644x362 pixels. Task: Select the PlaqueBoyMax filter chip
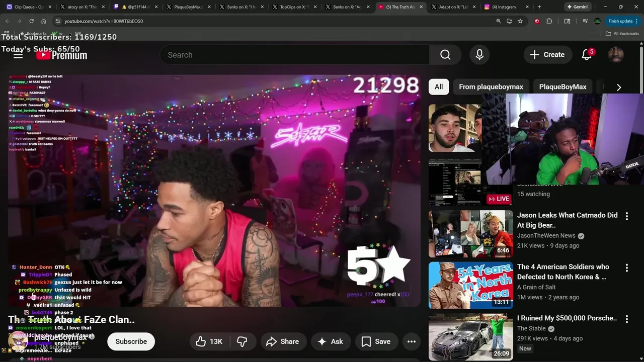pyautogui.click(x=562, y=87)
